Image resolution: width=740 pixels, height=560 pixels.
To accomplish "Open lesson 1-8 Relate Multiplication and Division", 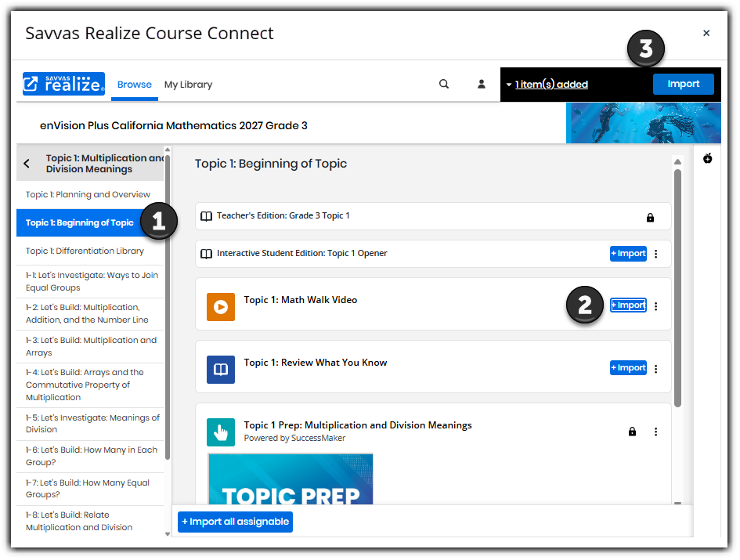I will (90, 521).
